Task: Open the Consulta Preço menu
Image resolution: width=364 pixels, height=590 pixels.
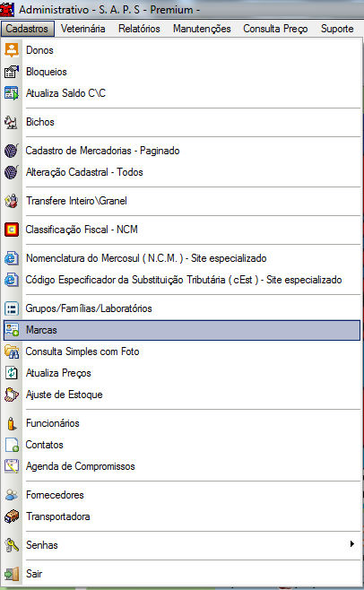Action: point(275,29)
